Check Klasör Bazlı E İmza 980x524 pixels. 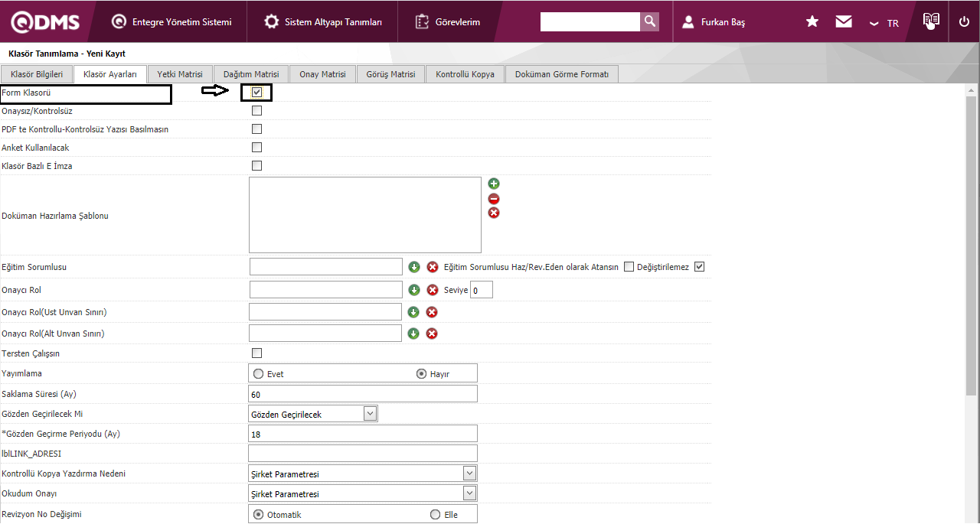tap(256, 166)
